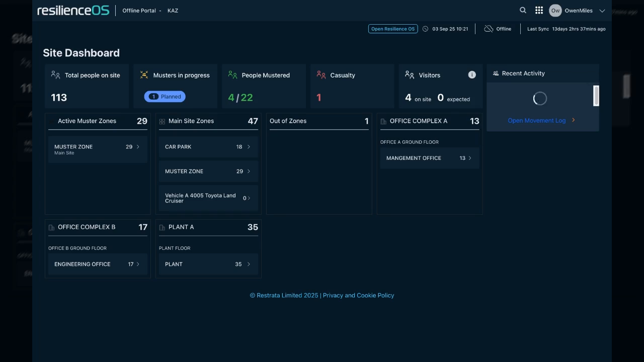
Task: Click the clock icon beside the date
Action: coord(425,29)
